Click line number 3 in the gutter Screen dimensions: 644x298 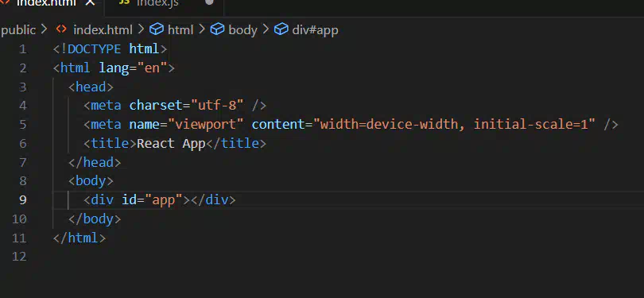click(x=22, y=87)
